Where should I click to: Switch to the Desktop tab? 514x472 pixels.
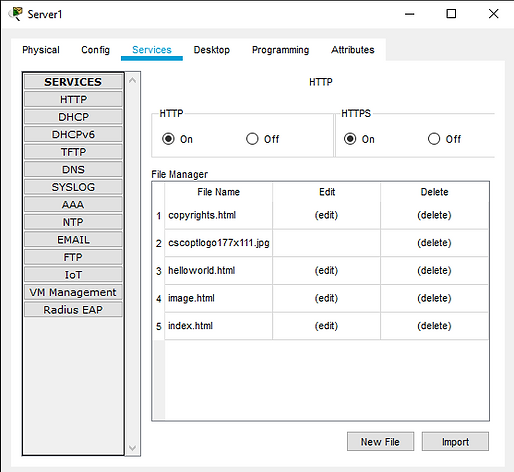tap(212, 50)
